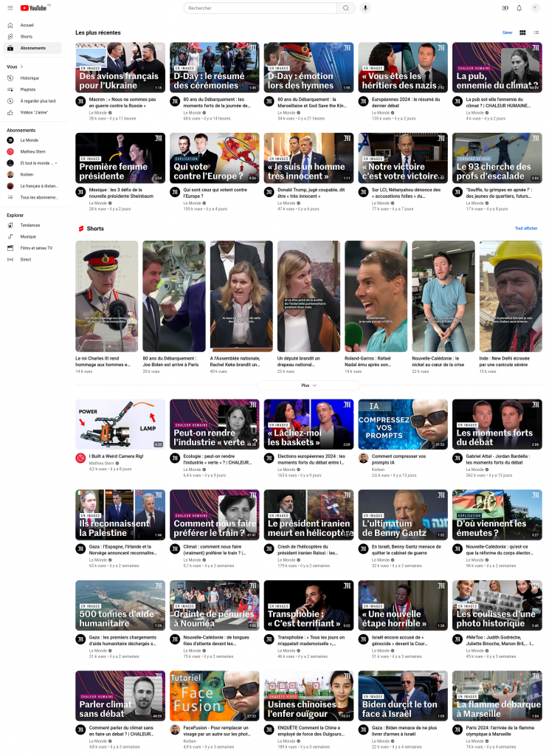Expand Shorts with the Plus button
Screen dimensions: 549x756
click(308, 385)
